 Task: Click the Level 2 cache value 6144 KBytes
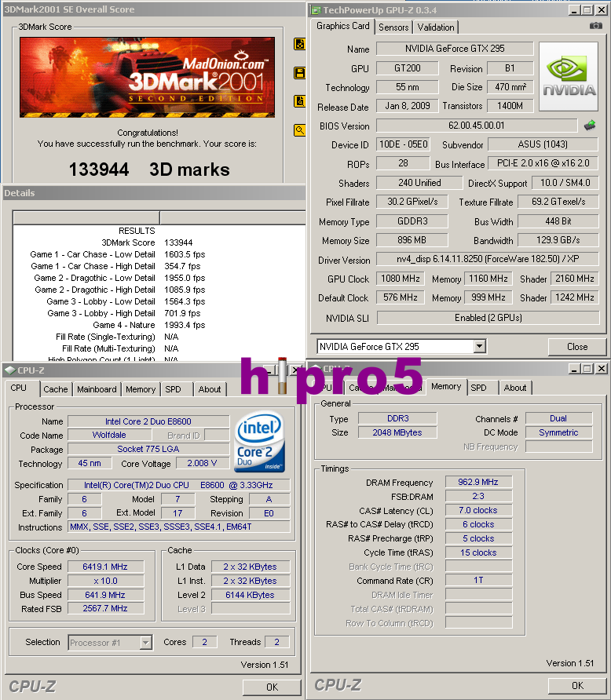tap(250, 595)
